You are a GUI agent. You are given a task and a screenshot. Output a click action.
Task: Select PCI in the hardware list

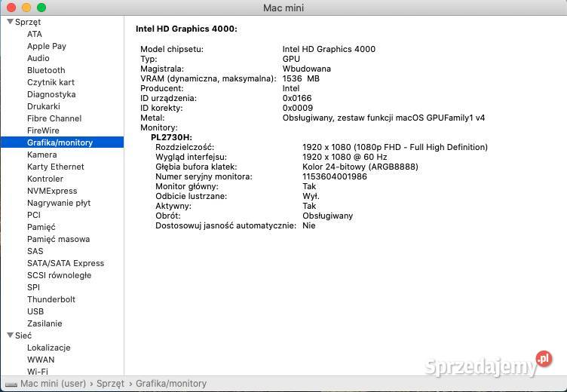coord(34,215)
